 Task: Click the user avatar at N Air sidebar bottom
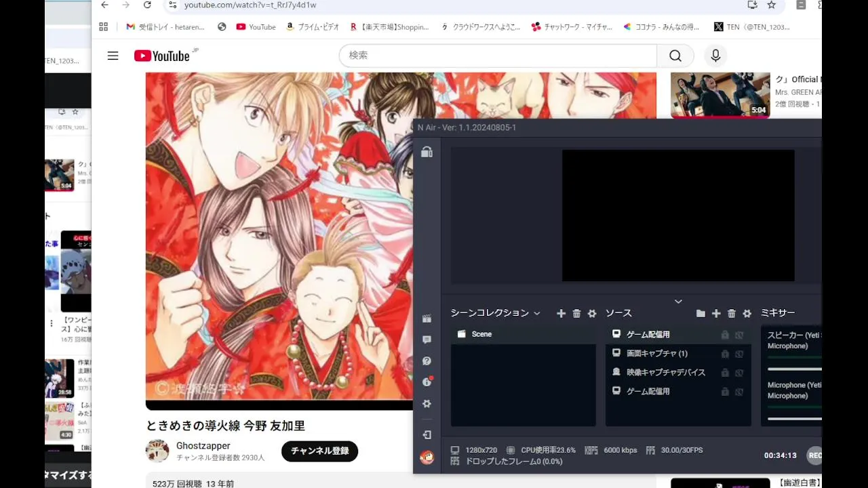(427, 457)
